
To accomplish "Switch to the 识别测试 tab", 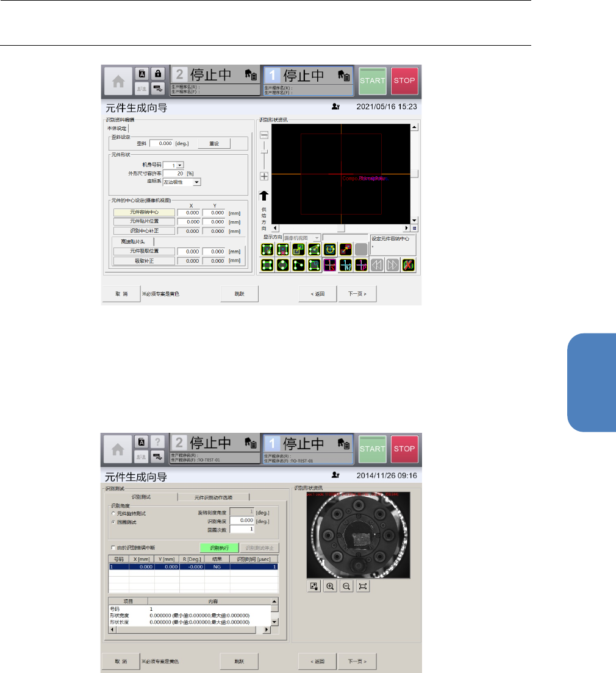I will (141, 497).
